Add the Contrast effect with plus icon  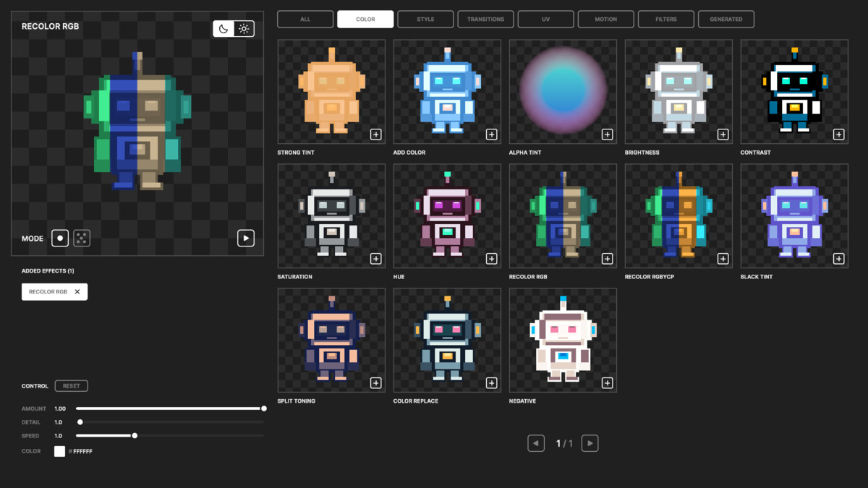click(x=838, y=134)
